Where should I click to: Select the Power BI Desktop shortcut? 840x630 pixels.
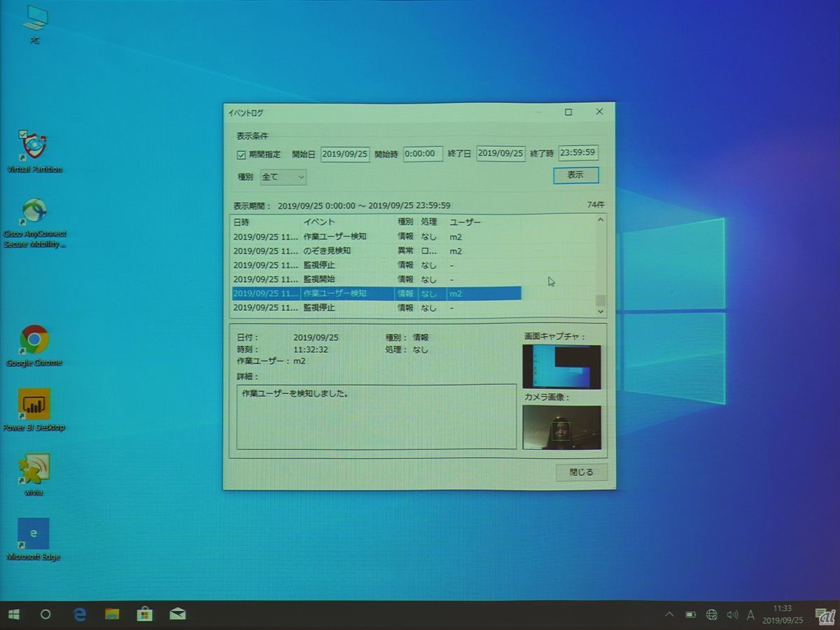34,405
